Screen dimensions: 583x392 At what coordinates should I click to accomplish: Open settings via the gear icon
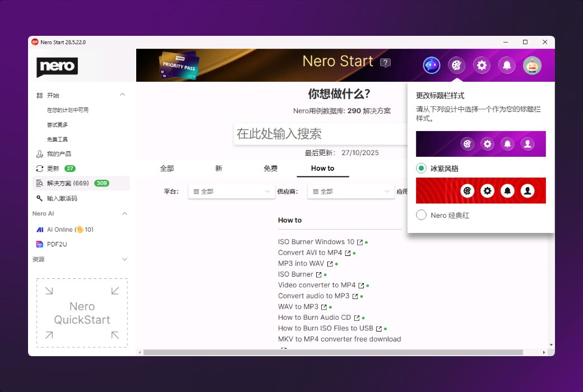482,66
